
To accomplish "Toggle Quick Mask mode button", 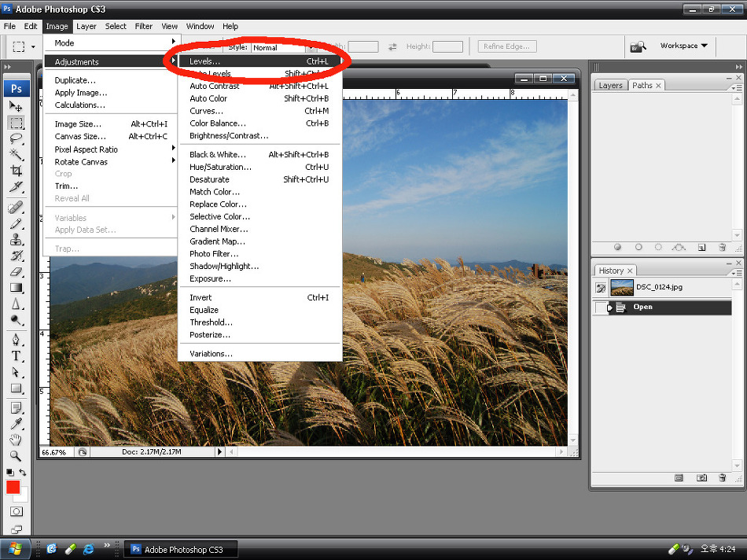I will (16, 512).
